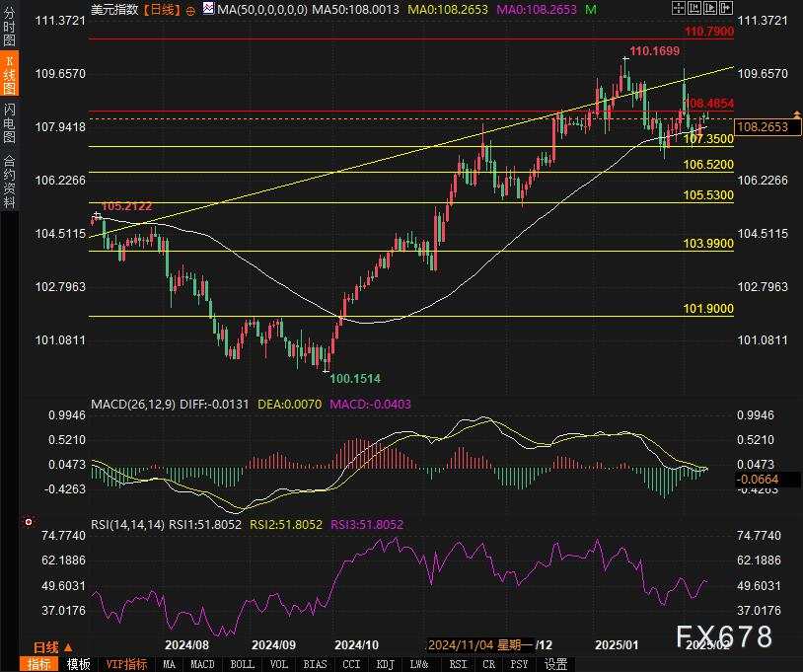Click the MA(50,0,0,0,0,0) parameter label
The width and height of the screenshot is (803, 672).
[262, 9]
